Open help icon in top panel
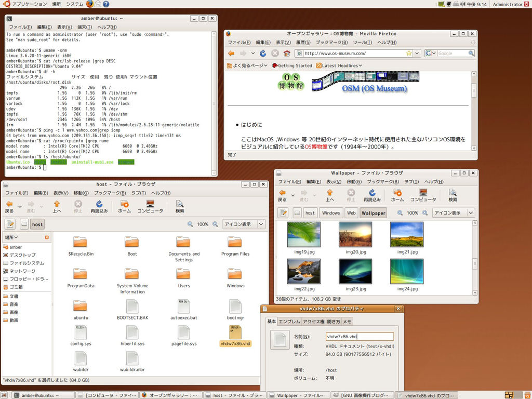Screen dimensions: 532x399 (106, 4)
